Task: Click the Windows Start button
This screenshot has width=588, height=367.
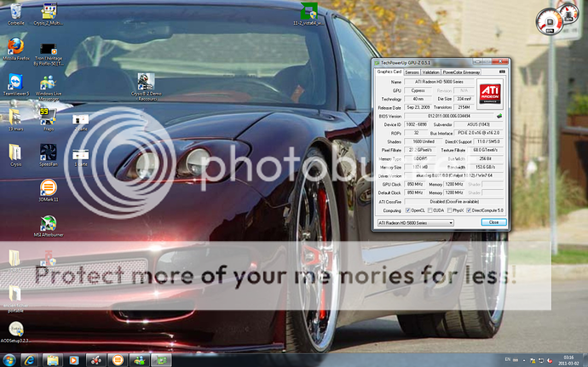Action: 10,360
